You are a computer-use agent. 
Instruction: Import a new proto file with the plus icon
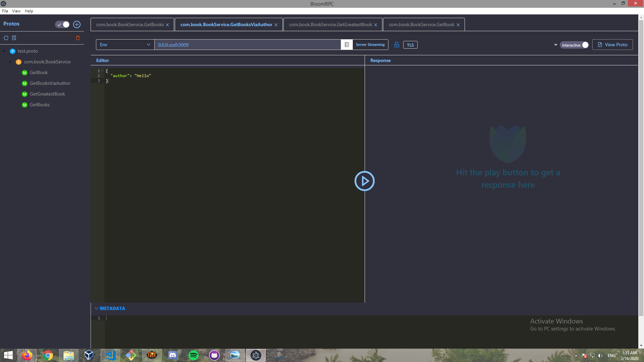coord(77,24)
